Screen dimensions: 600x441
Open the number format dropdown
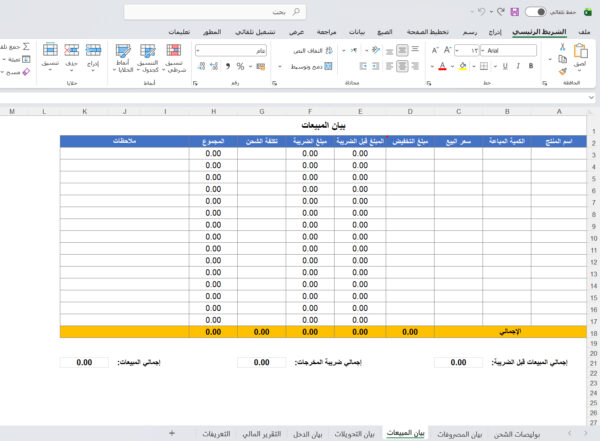(x=231, y=51)
